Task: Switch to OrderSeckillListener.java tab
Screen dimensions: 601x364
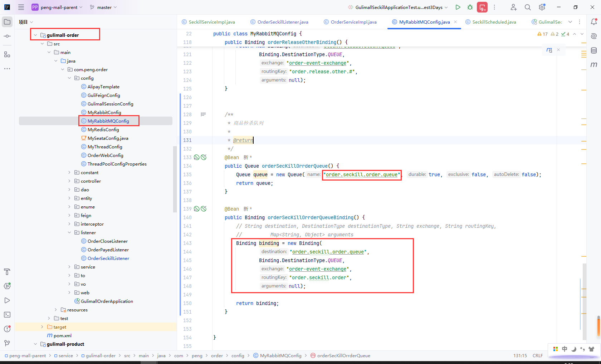Action: click(279, 22)
